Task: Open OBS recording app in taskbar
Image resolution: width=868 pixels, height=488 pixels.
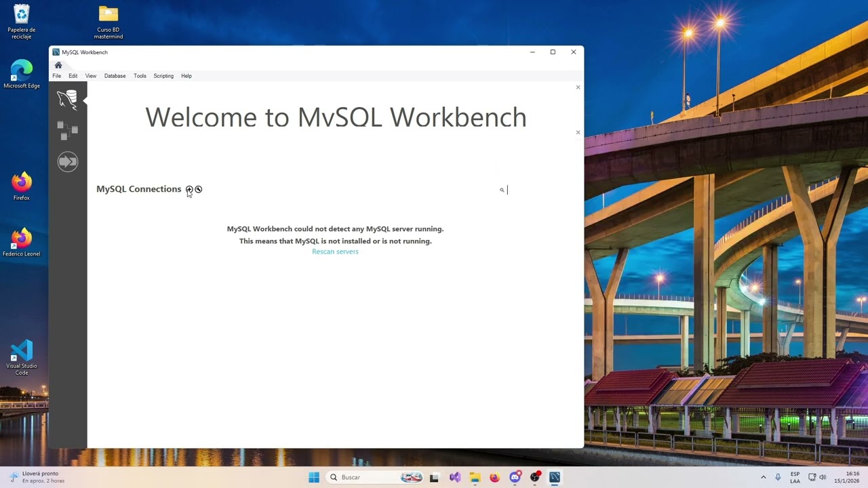Action: point(535,477)
